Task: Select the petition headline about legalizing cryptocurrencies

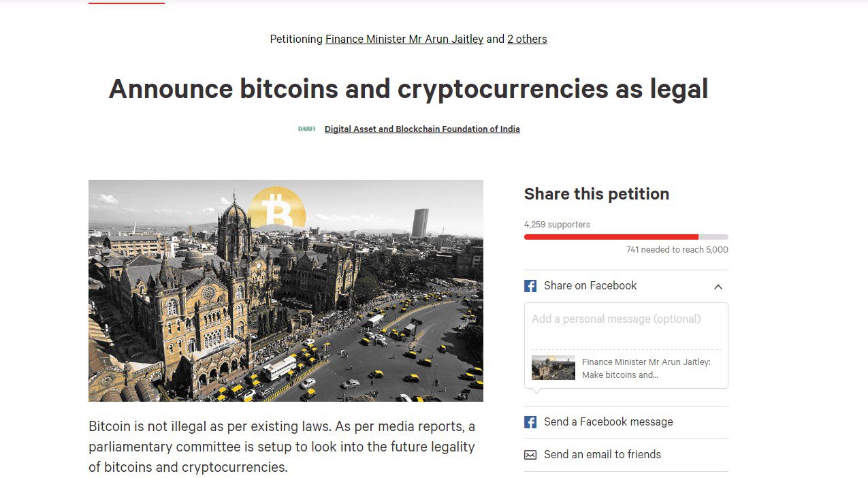Action: tap(408, 89)
